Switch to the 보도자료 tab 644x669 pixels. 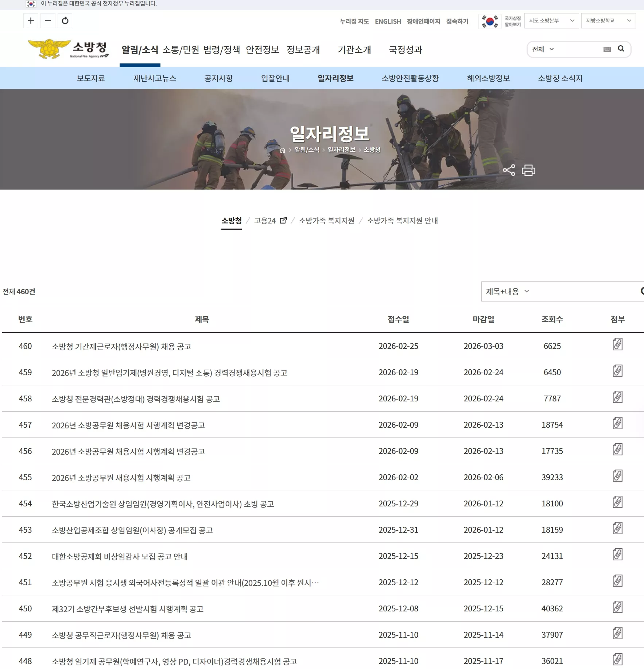coord(91,78)
